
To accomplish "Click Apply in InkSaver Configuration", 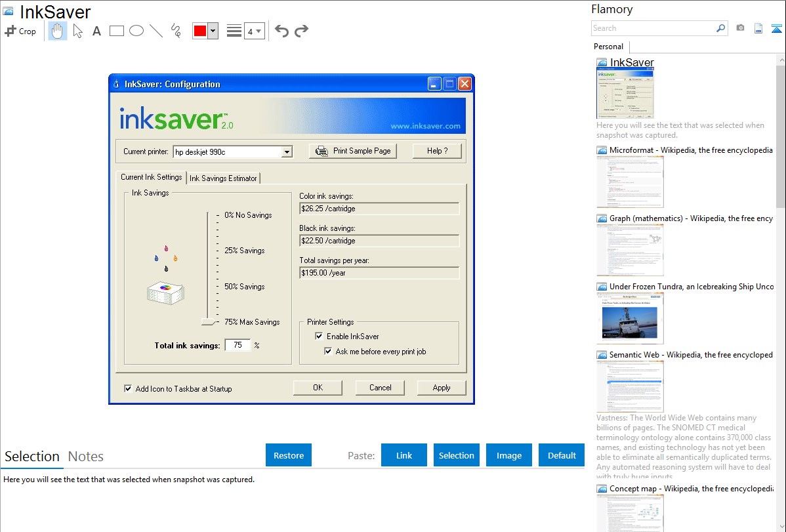I will tap(442, 388).
